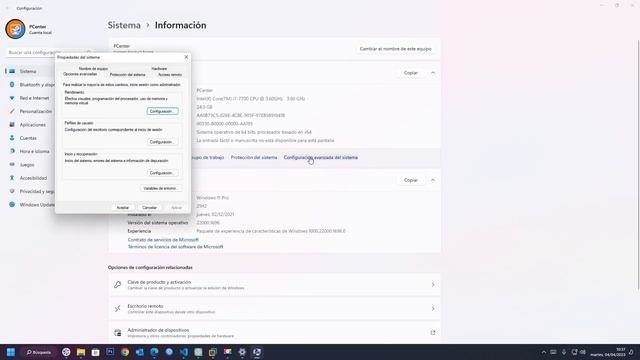Switch to the Acceso remoto tab
The height and width of the screenshot is (360, 640).
pos(170,75)
